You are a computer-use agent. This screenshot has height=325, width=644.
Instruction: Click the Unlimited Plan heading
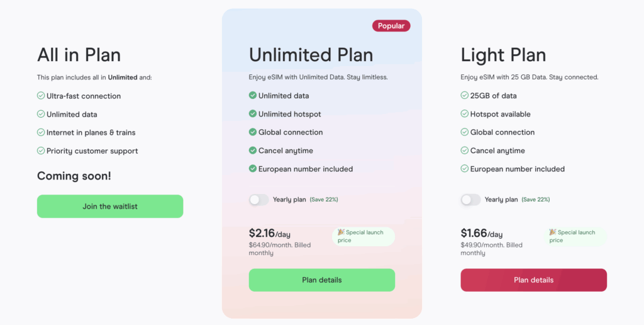pyautogui.click(x=311, y=55)
